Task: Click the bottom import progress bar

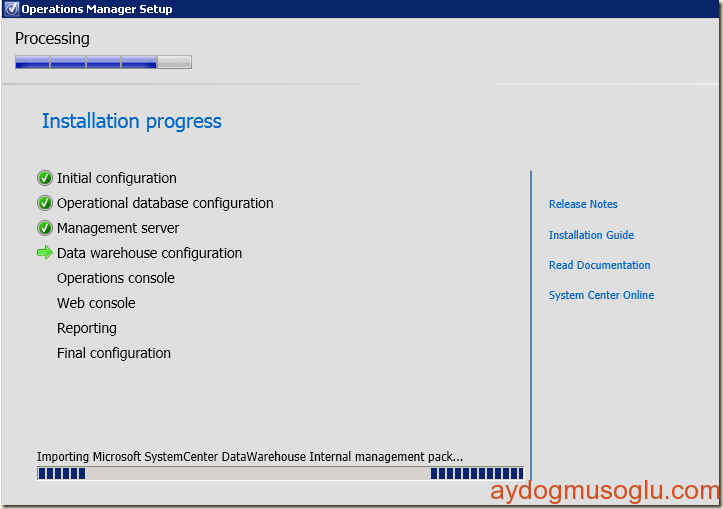Action: click(280, 473)
